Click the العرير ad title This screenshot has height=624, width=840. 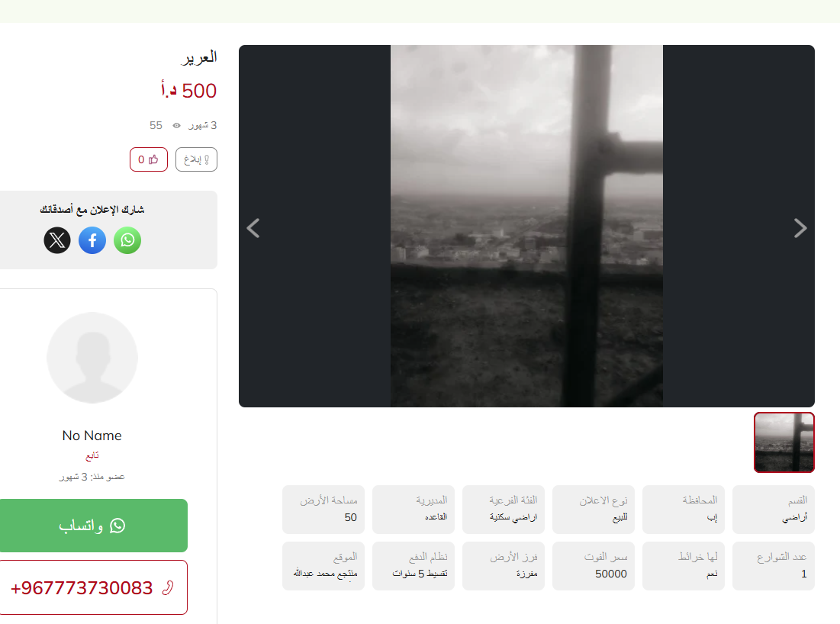199,57
